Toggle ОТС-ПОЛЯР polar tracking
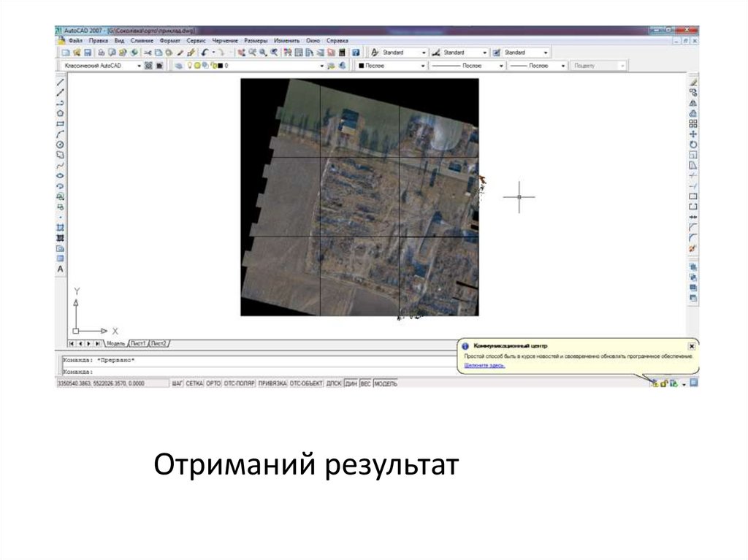Viewport: 748px width, 560px height. [240, 383]
